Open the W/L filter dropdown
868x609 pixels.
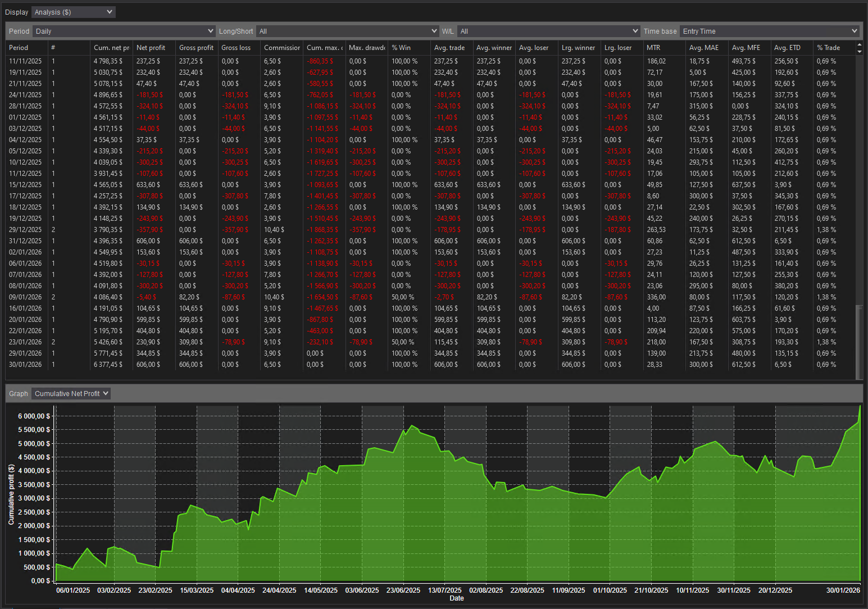click(x=549, y=31)
